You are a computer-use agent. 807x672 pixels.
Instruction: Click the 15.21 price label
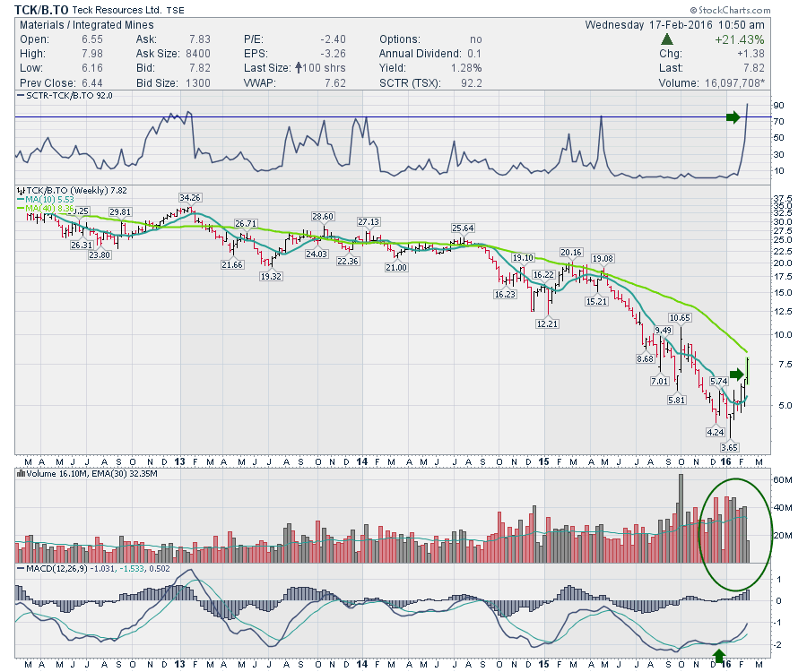[x=596, y=301]
